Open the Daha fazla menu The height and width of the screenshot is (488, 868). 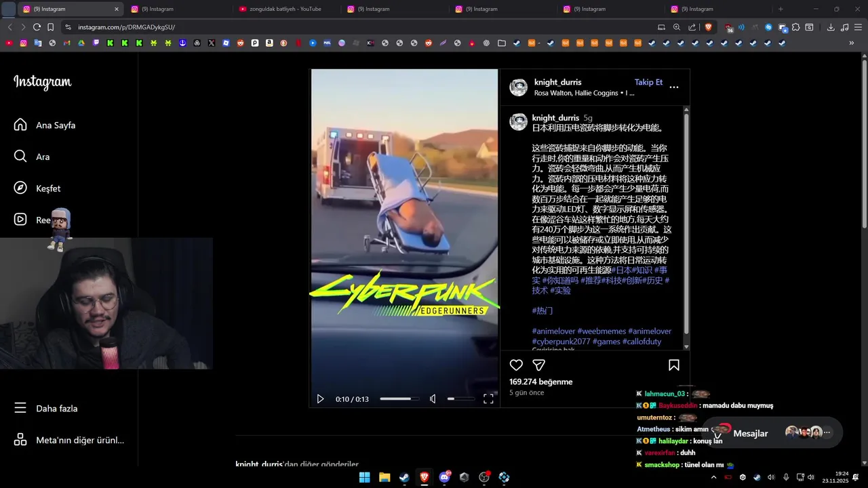45,409
